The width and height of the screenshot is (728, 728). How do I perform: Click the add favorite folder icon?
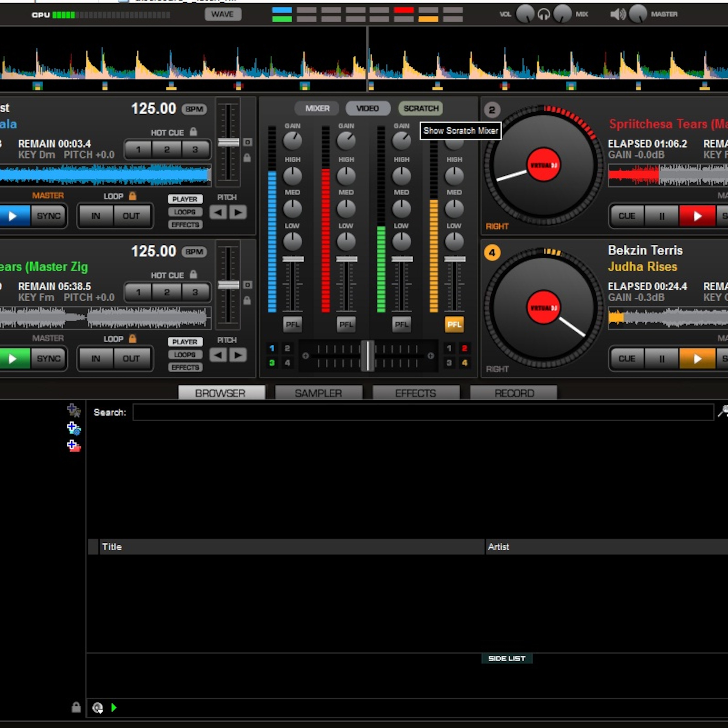74,410
